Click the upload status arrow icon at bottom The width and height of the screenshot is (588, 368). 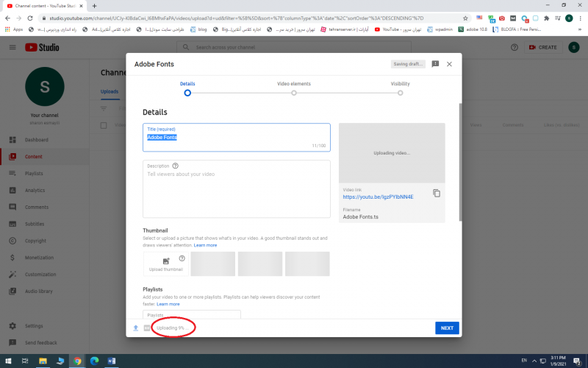(x=135, y=328)
